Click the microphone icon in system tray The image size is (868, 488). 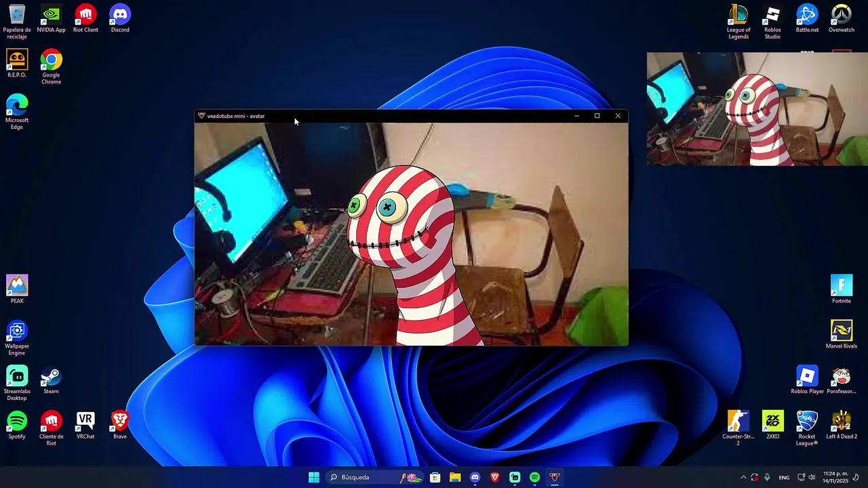coord(767,477)
